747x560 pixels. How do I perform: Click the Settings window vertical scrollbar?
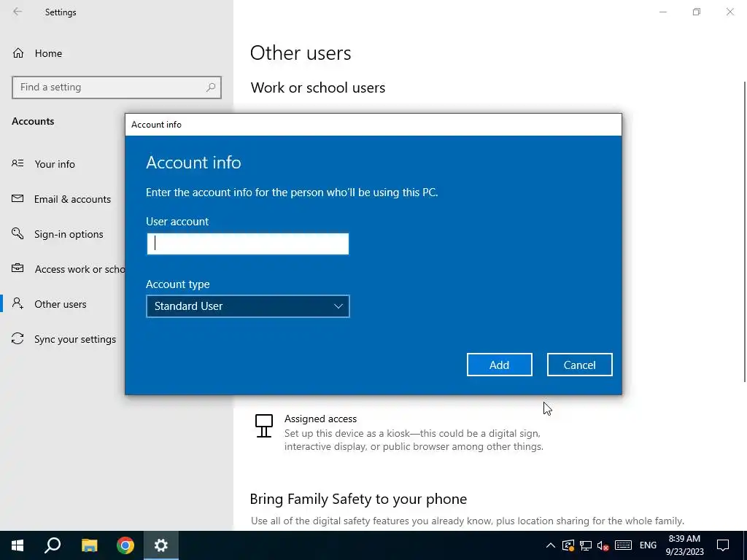[745, 232]
